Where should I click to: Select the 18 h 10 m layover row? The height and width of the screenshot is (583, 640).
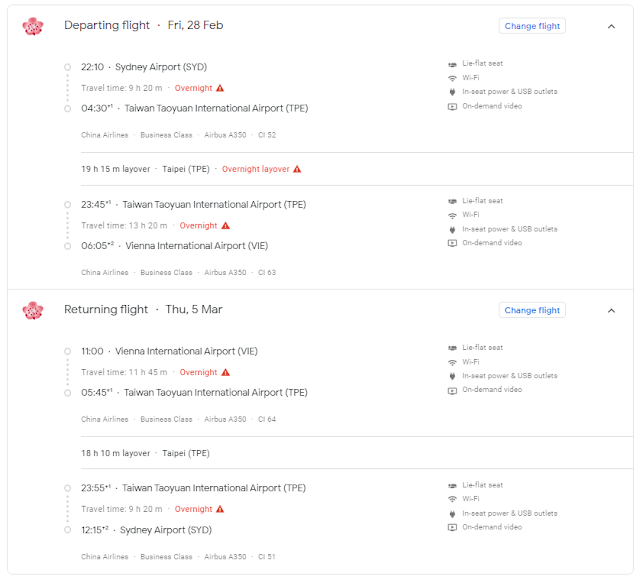point(357,453)
